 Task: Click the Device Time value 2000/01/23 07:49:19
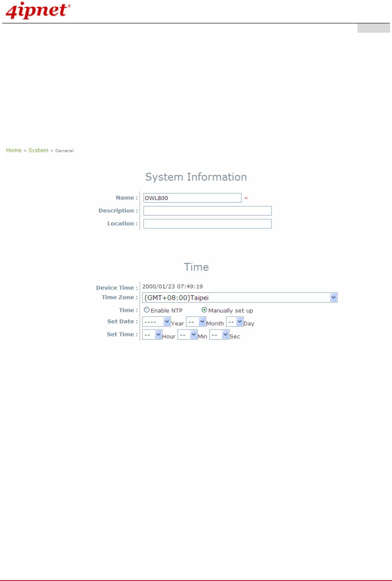coord(172,287)
